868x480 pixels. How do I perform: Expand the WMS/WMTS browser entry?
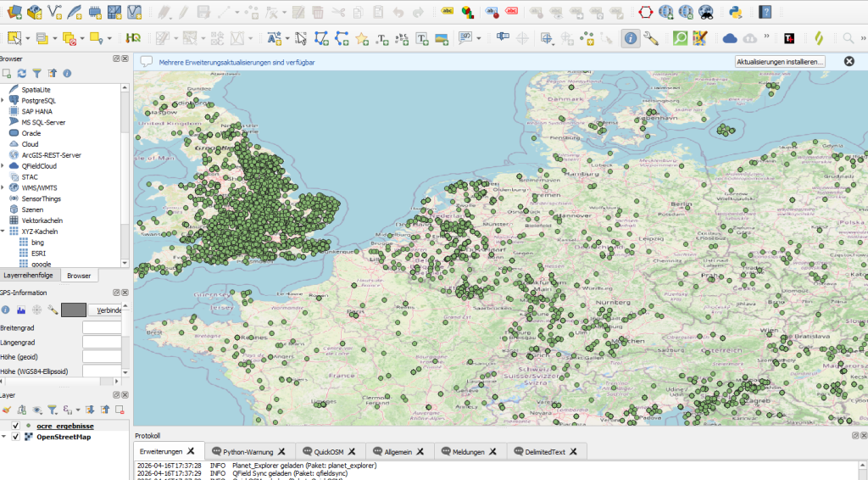coord(3,187)
